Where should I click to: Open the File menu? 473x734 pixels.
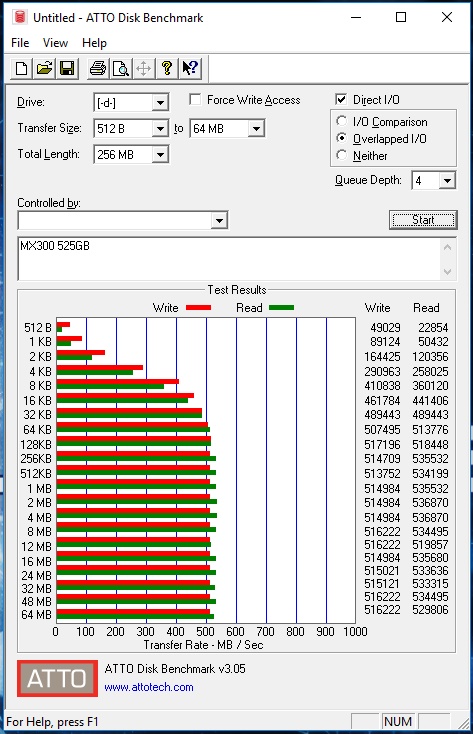(x=20, y=43)
